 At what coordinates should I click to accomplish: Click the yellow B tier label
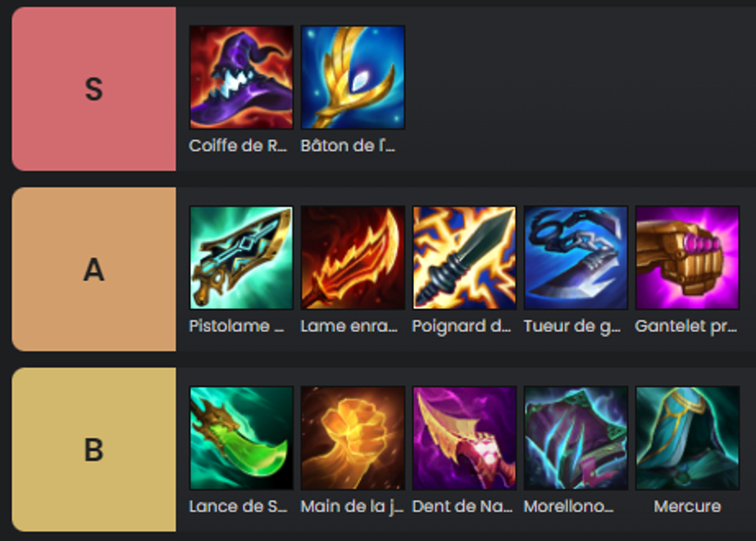coord(94,449)
